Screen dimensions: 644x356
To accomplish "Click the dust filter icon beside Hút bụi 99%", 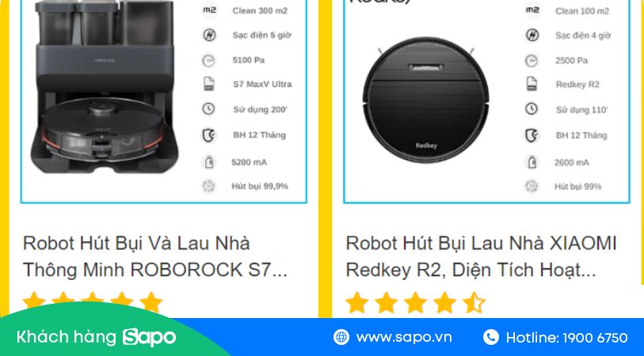I will pos(532,186).
